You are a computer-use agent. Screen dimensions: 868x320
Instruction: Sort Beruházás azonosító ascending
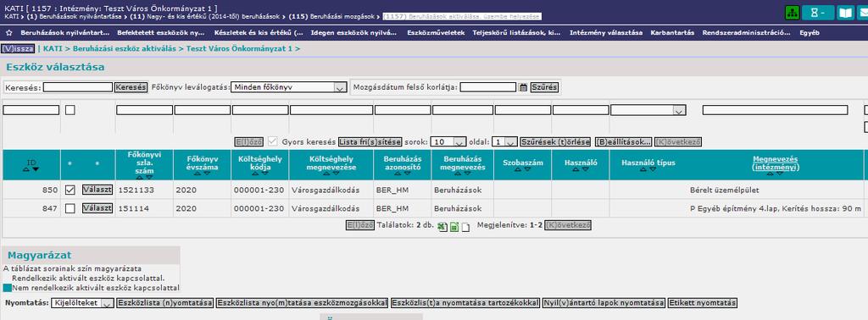pos(398,173)
